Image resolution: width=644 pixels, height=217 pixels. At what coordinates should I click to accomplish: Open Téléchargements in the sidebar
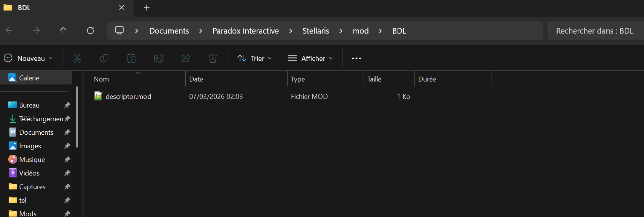[40, 119]
